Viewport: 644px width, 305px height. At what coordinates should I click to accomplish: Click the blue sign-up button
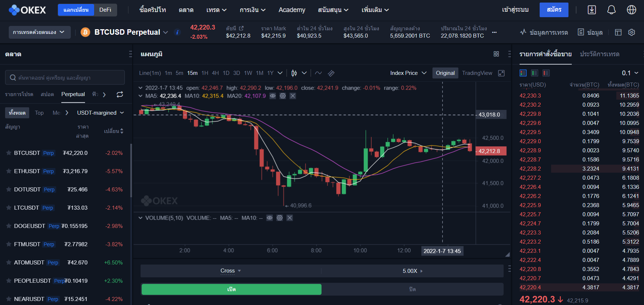pyautogui.click(x=554, y=10)
